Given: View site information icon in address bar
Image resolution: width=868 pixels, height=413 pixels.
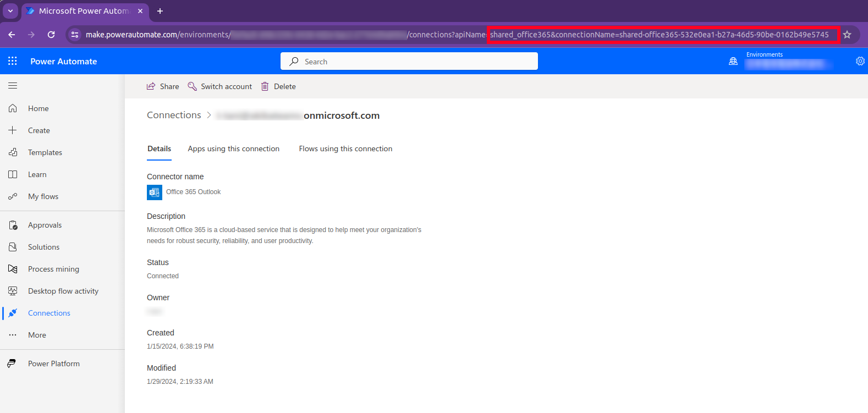Looking at the screenshot, I should click(75, 35).
